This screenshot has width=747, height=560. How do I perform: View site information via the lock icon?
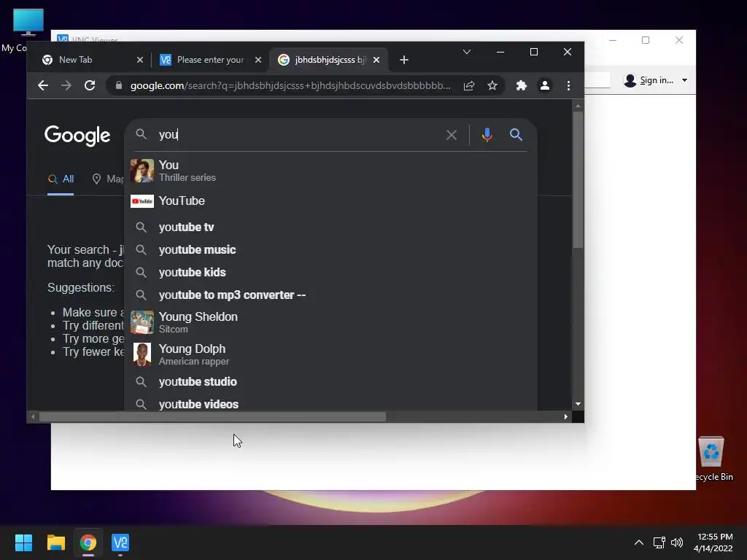[119, 86]
